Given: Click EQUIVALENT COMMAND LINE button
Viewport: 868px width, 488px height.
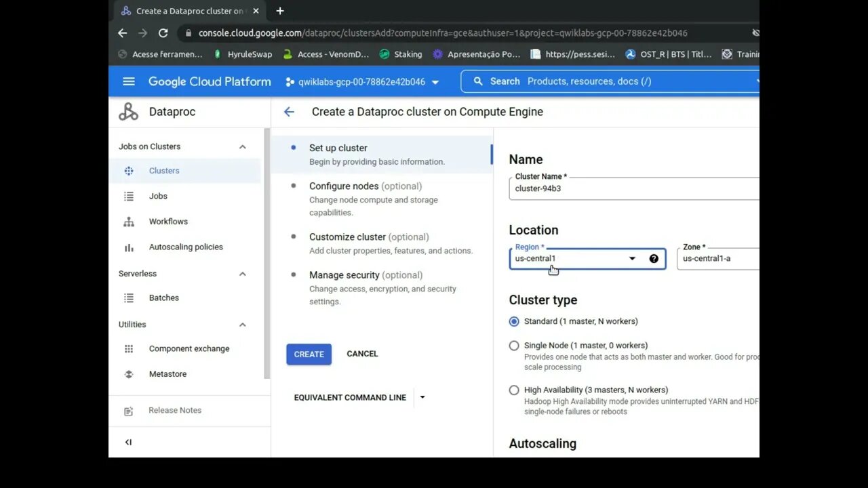Looking at the screenshot, I should (x=350, y=397).
